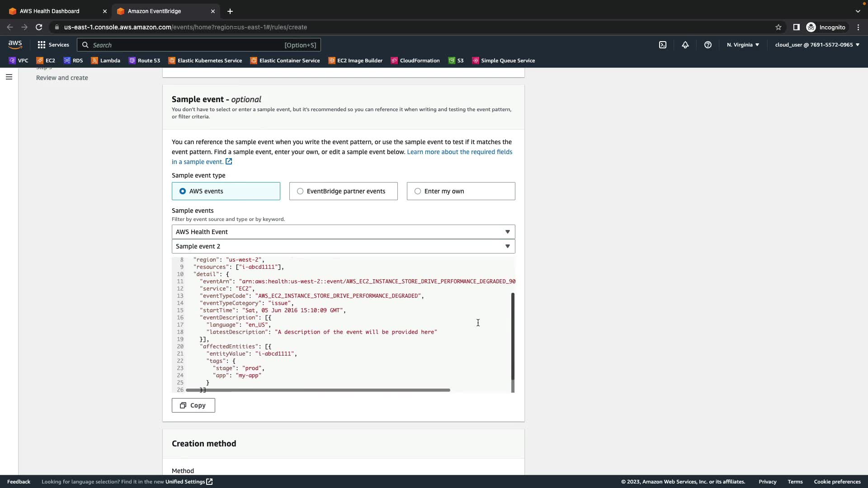The width and height of the screenshot is (868, 488).
Task: Click the AWS logo home icon
Action: (x=15, y=44)
